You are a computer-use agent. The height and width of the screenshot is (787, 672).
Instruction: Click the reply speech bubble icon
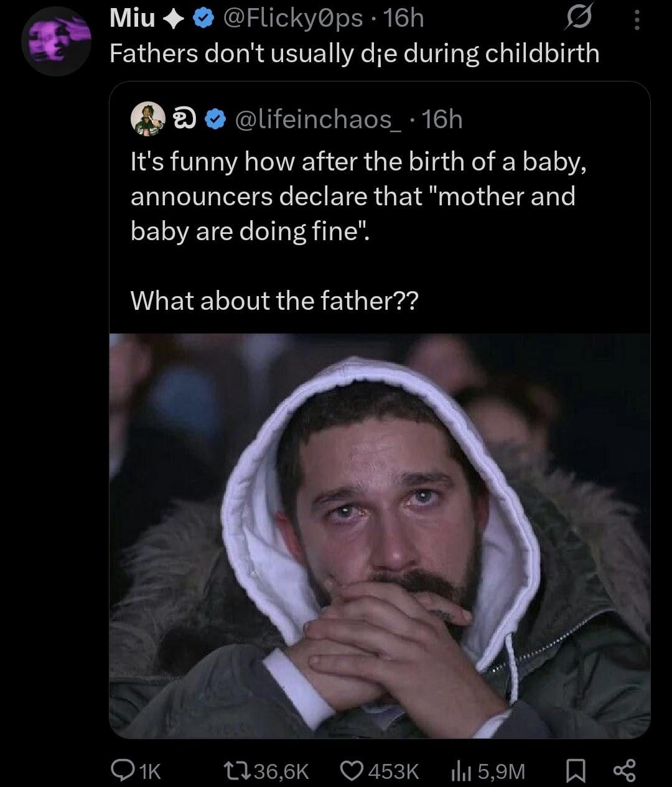click(x=120, y=771)
